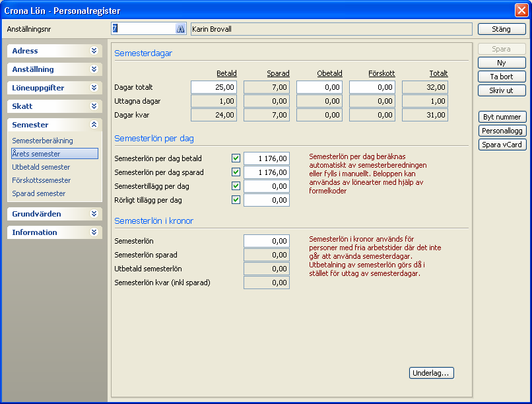Edit Dagar totalt Förskott field

pyautogui.click(x=372, y=87)
